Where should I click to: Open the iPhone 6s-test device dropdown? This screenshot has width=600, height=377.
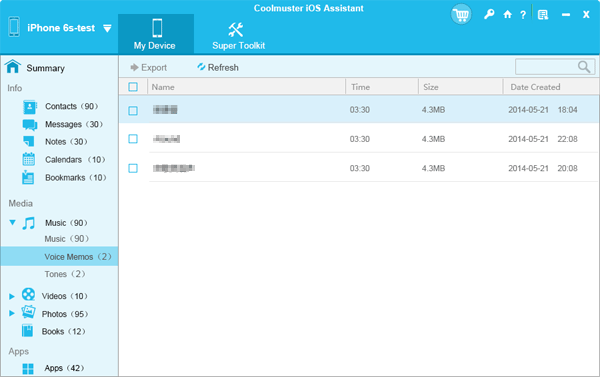coord(108,28)
